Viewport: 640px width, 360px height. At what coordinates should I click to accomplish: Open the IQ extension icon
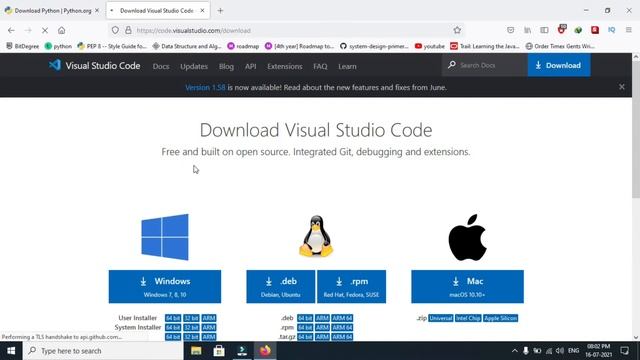click(611, 30)
